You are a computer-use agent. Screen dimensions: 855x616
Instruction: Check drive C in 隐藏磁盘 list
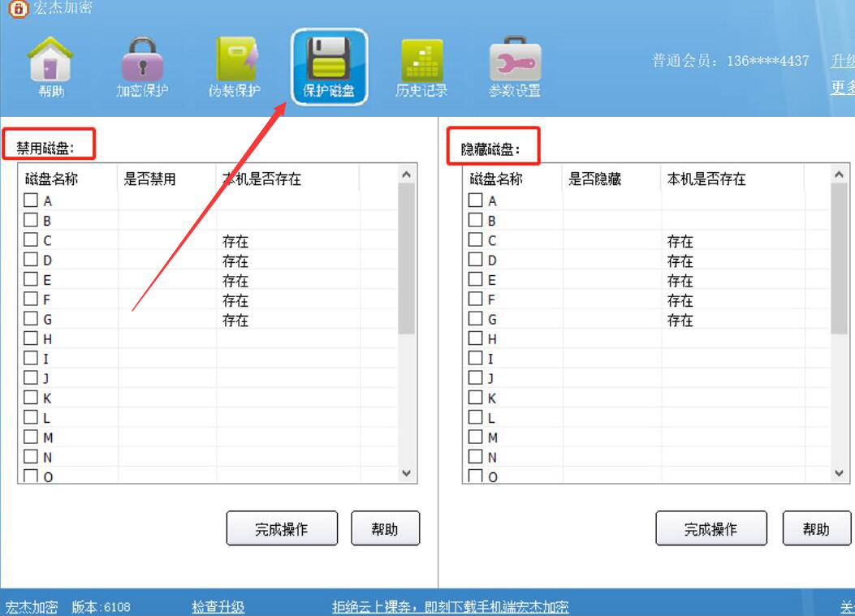[476, 240]
